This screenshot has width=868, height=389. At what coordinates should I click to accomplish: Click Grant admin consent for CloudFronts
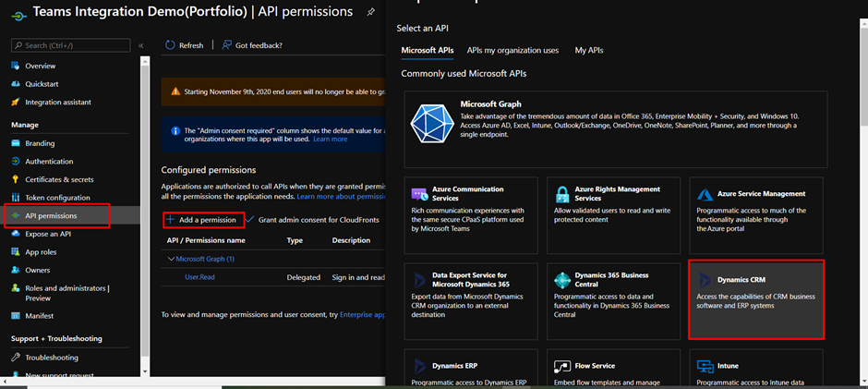[311, 220]
